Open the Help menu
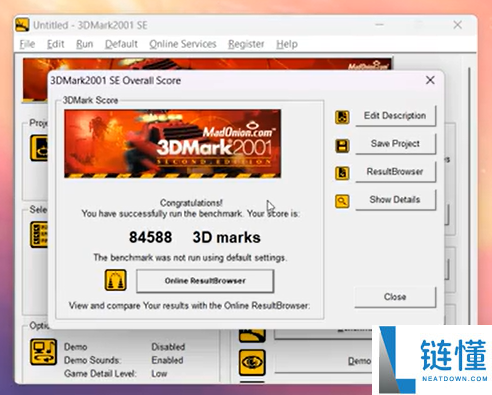 point(287,44)
